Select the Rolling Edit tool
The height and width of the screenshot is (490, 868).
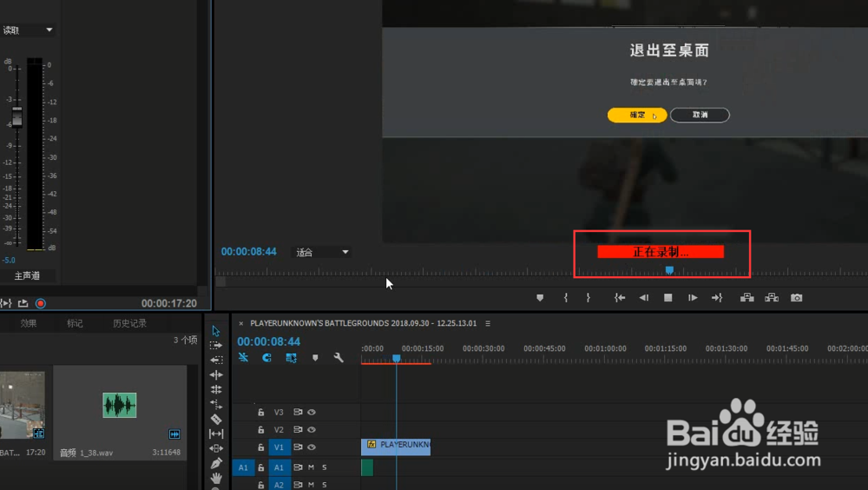click(216, 389)
